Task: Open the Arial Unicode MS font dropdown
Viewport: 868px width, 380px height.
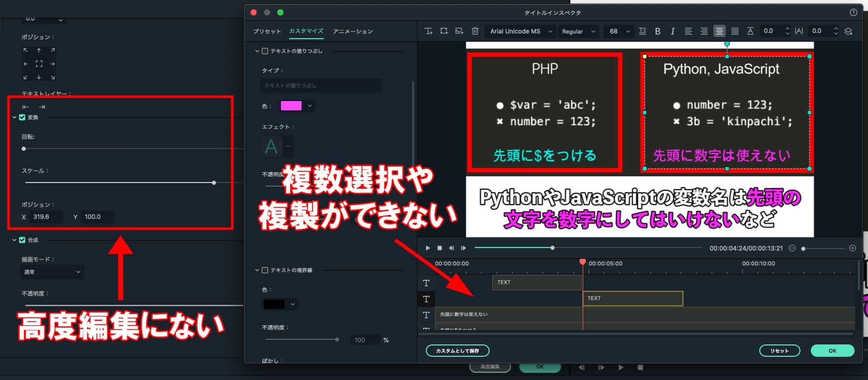Action: click(521, 31)
